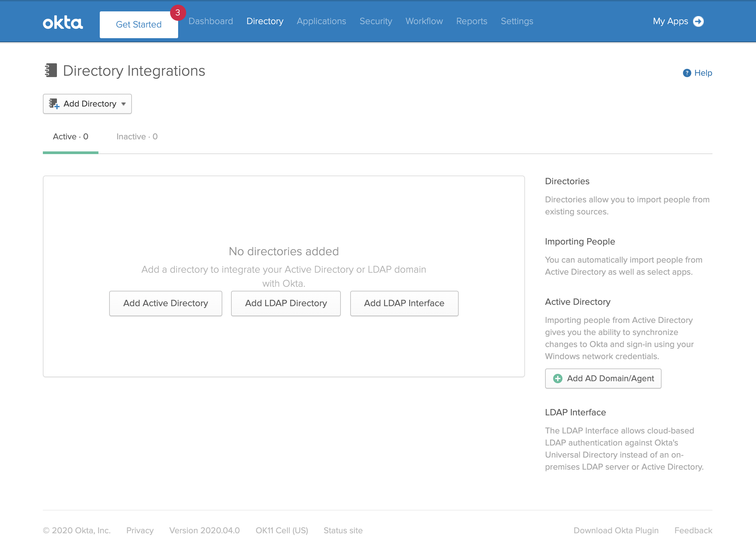756x544 pixels.
Task: Click the Version 2020.04.0 footer link
Action: click(x=205, y=530)
